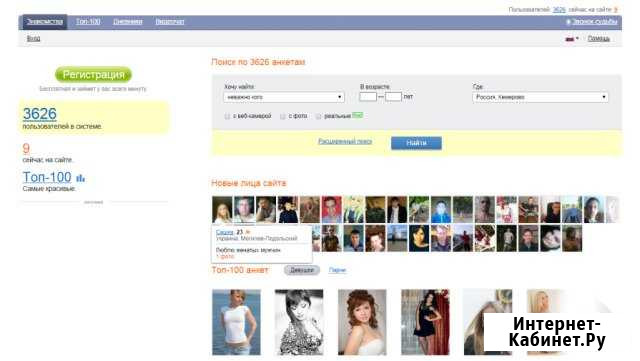Screen dimensions: 640x361
Task: Click the bar chart icon beside Топ-100
Action: 81,178
